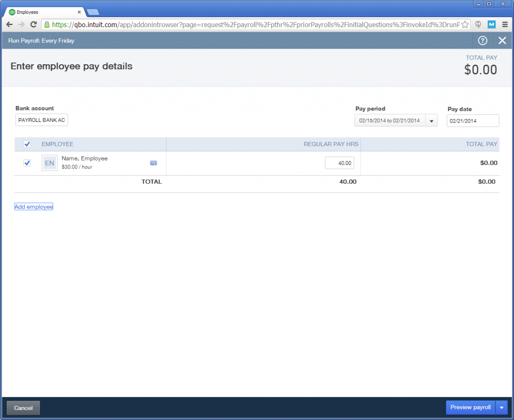
Task: Click the EN employee avatar
Action: (x=49, y=162)
